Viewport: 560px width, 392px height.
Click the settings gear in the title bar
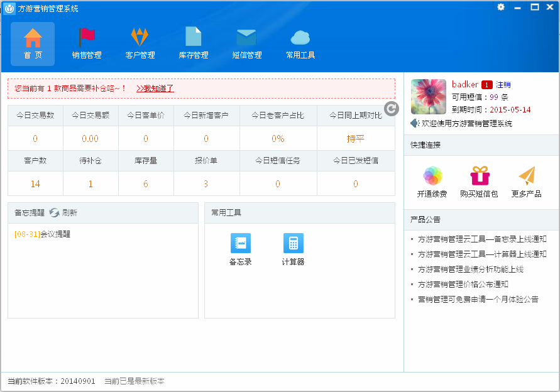click(x=501, y=7)
